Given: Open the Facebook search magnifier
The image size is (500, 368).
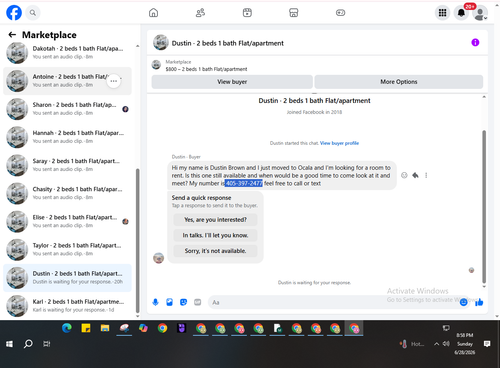Looking at the screenshot, I should [33, 13].
